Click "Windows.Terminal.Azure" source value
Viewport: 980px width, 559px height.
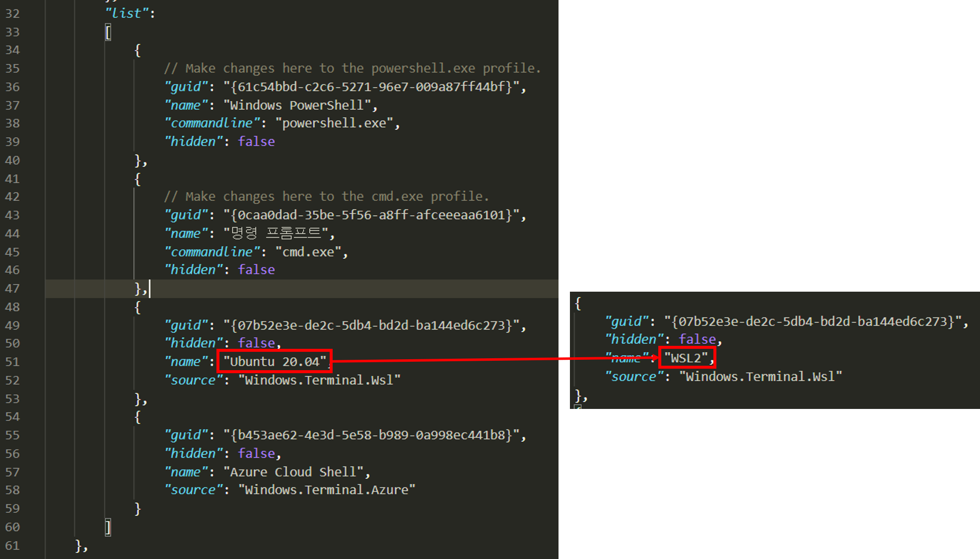pos(326,490)
